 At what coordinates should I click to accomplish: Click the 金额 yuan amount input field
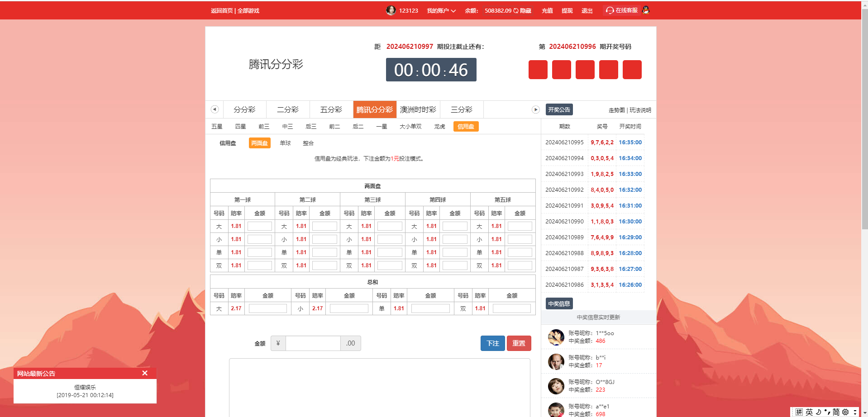click(313, 343)
